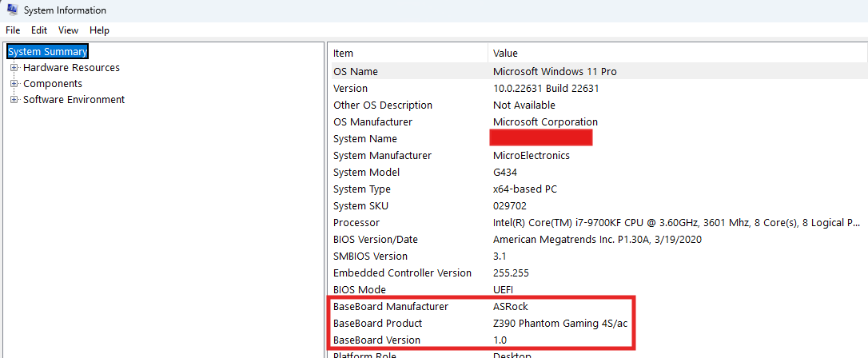Expand the Hardware Resources node
This screenshot has width=868, height=358.
(x=14, y=68)
